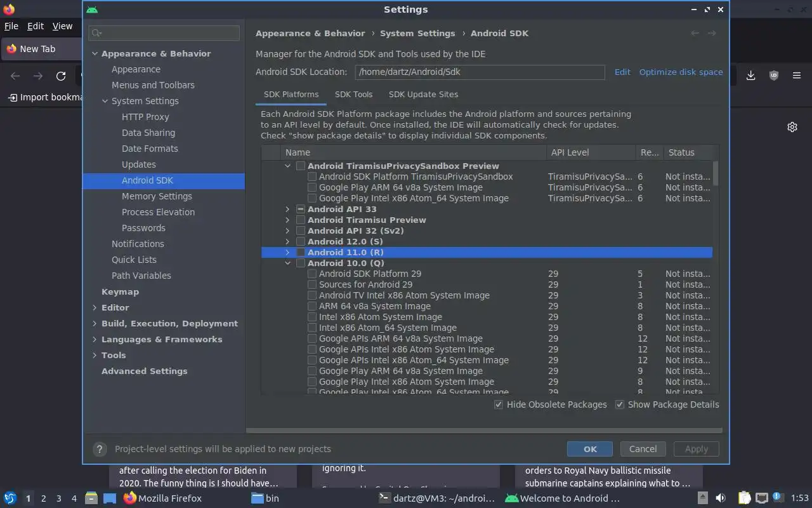Click the OK button

(590, 449)
